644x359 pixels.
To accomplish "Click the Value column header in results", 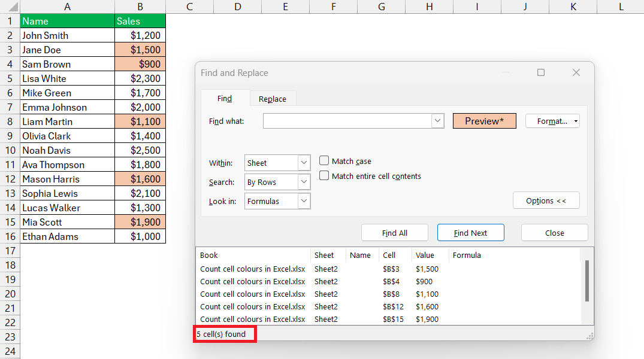I will coord(430,255).
